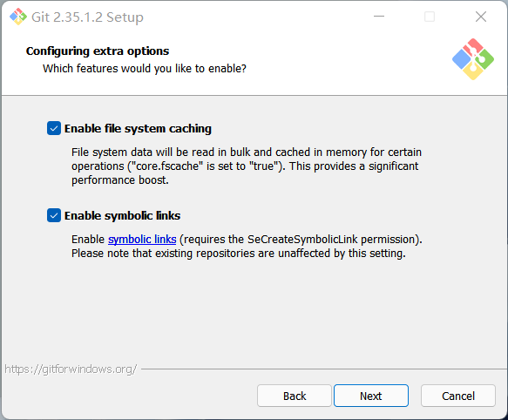Viewport: 508px width, 420px height.
Task: Click 'Which features would you like' subtitle
Action: 145,69
